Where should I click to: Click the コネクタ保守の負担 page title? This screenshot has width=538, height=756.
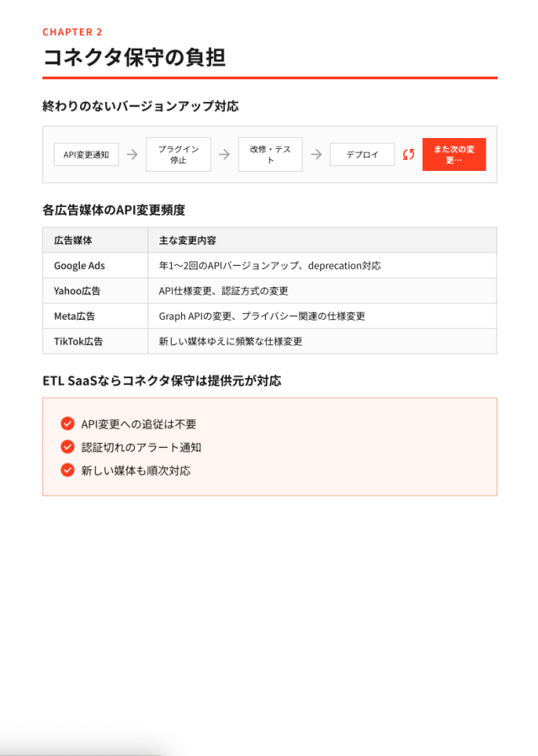(134, 57)
